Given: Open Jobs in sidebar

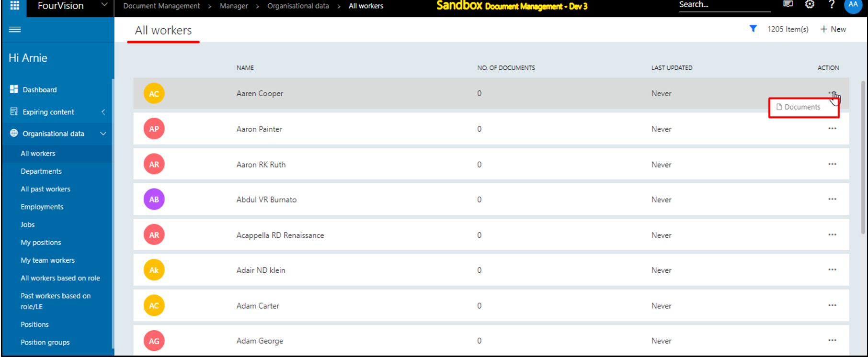Looking at the screenshot, I should coord(28,224).
